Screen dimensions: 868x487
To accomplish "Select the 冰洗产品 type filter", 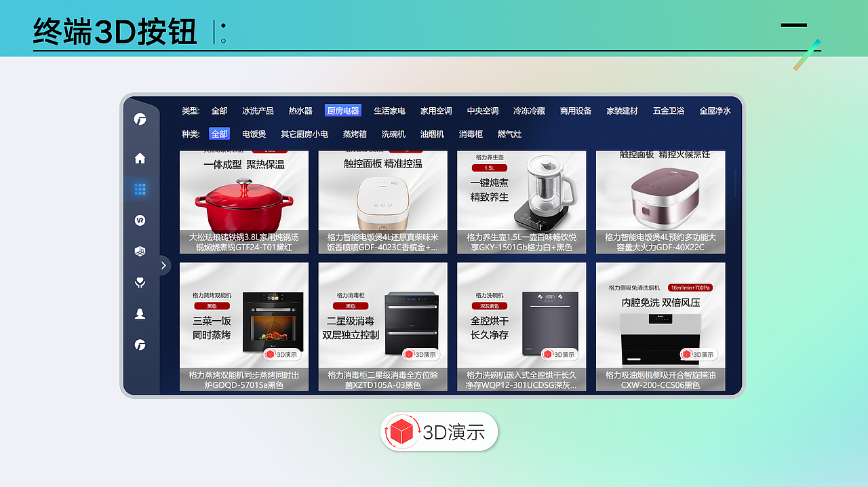I will (258, 111).
